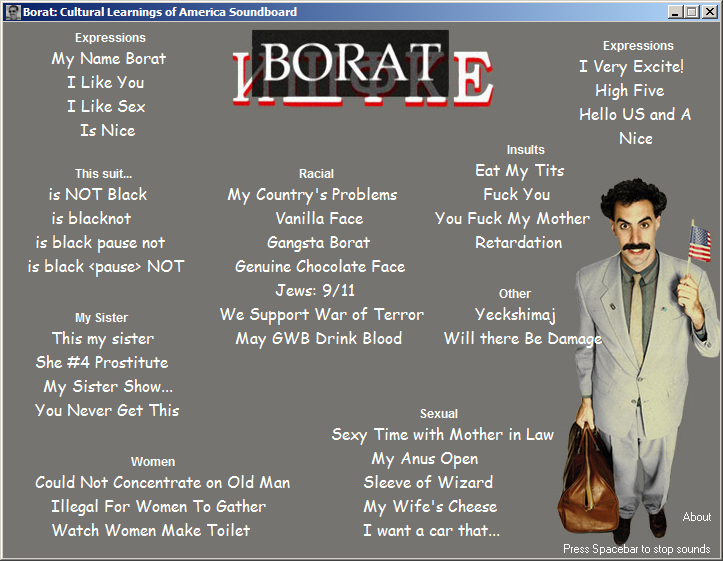
Task: Click the 'Sleeve of Wizard' sound
Action: pos(428,483)
